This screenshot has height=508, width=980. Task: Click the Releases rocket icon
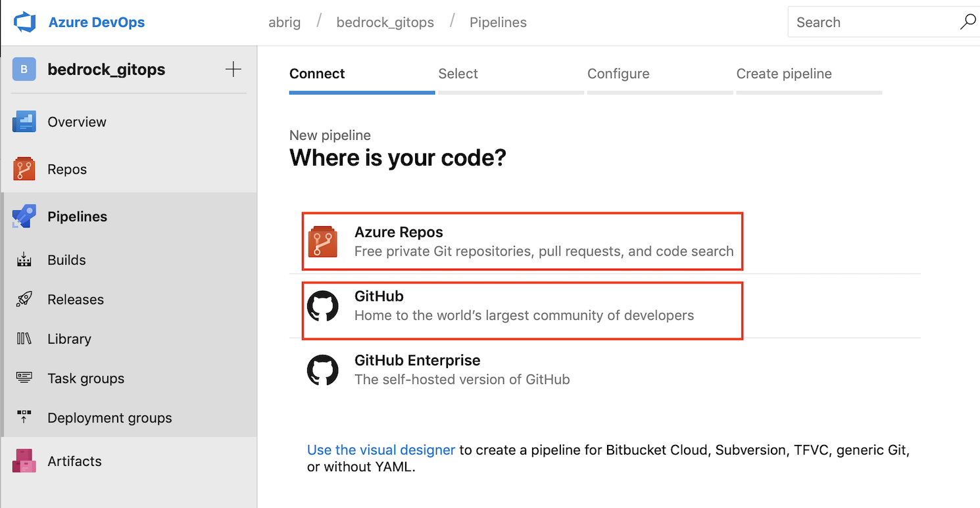(x=24, y=299)
